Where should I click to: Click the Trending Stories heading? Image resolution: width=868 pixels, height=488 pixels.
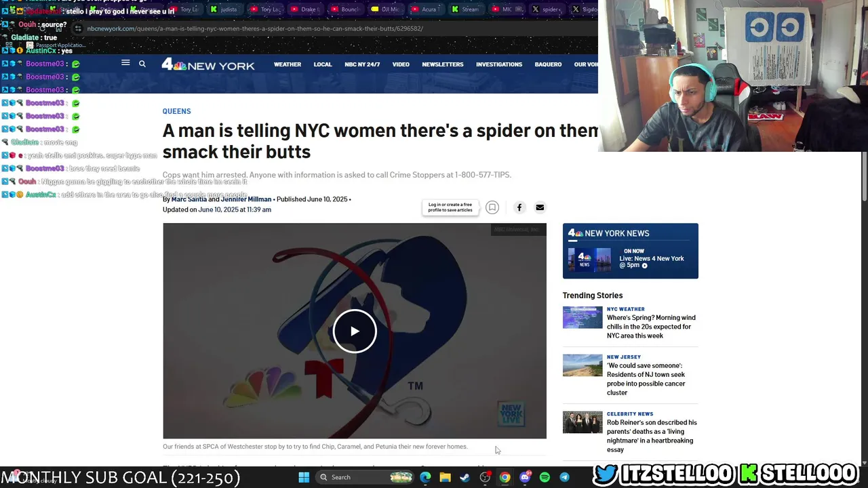[x=593, y=296]
